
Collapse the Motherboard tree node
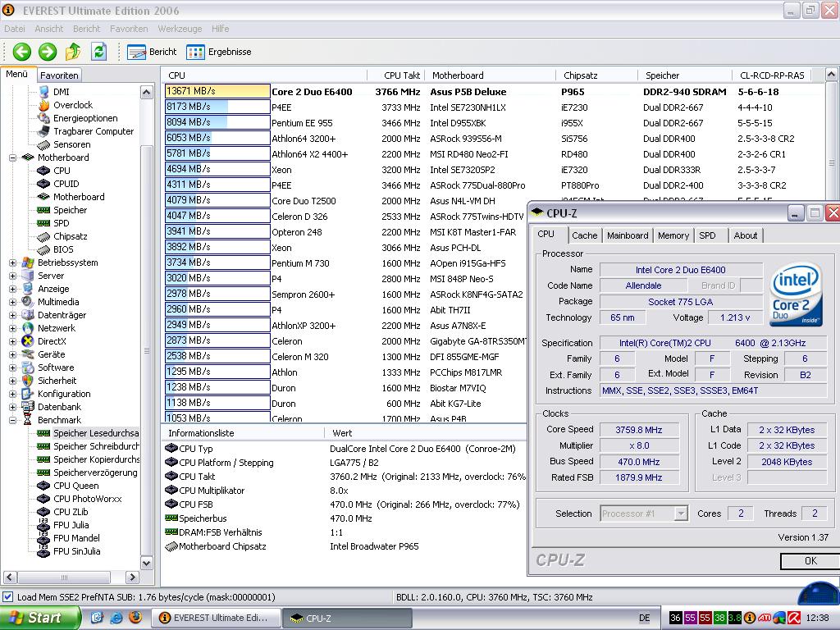click(x=13, y=157)
